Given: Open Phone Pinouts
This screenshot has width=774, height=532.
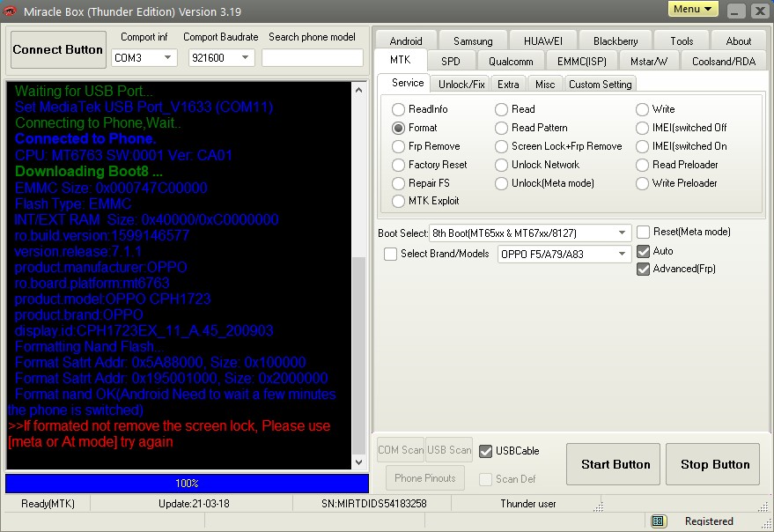Looking at the screenshot, I should [425, 477].
